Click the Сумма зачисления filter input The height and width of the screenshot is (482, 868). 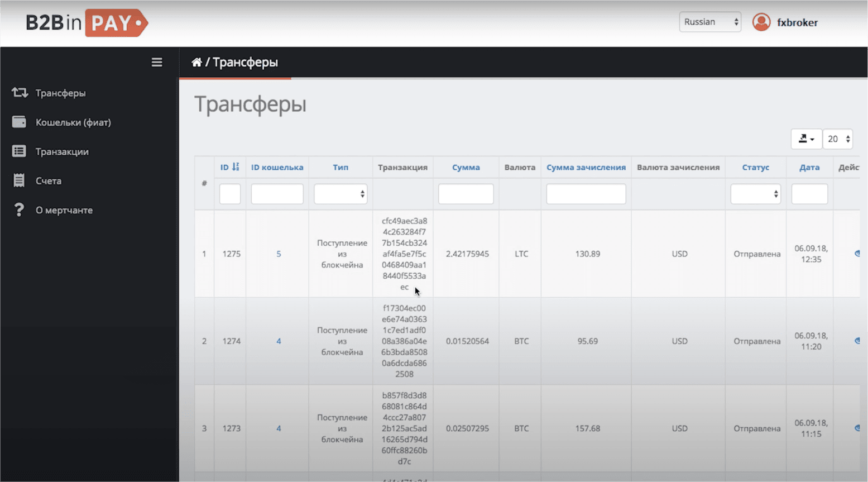point(586,194)
